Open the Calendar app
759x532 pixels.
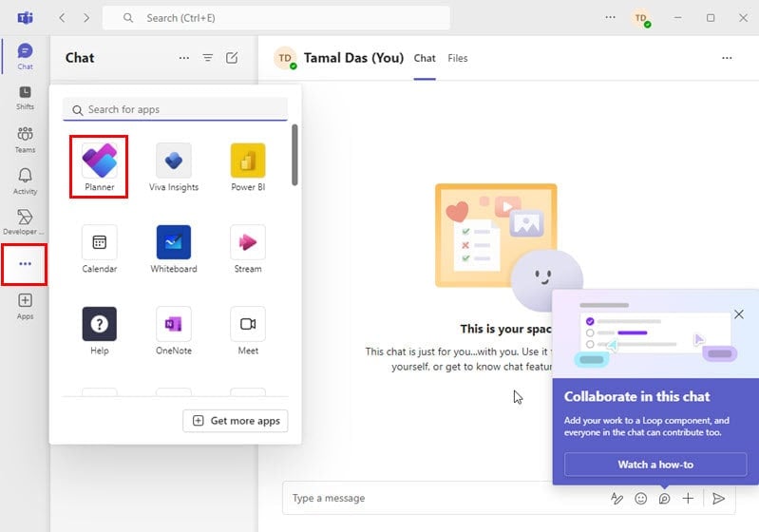99,249
